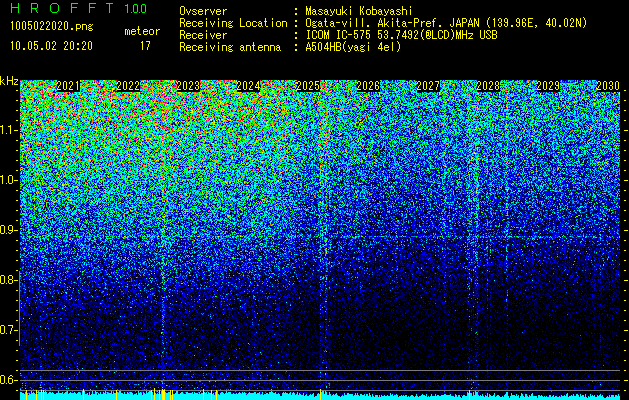Click the 0.8 frequency axis label
This screenshot has height=400, width=629.
click(x=9, y=280)
